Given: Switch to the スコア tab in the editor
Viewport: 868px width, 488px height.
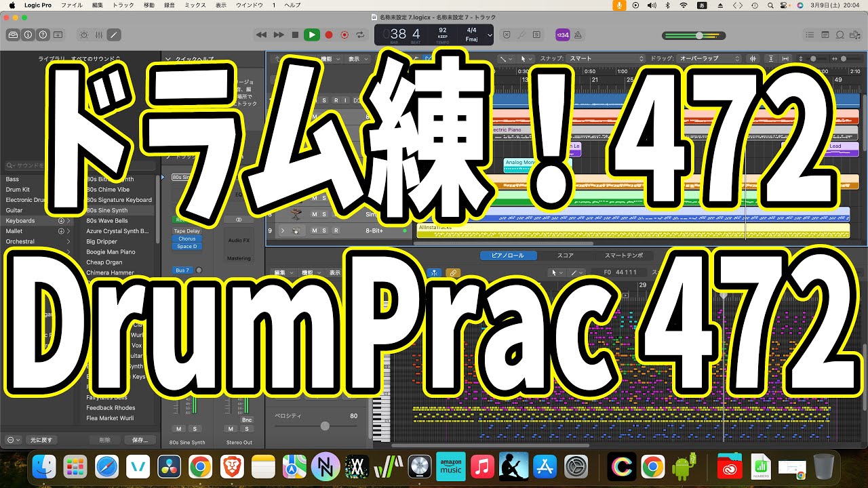Looking at the screenshot, I should coord(566,256).
